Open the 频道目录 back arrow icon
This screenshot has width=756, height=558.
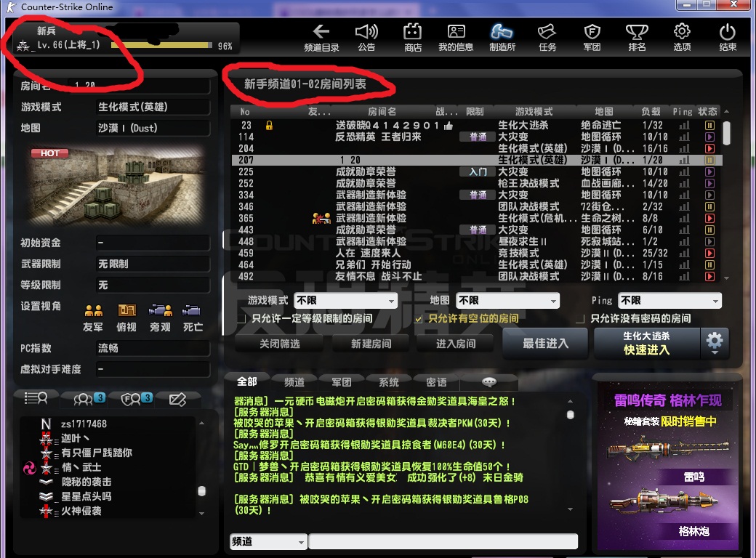[x=321, y=32]
